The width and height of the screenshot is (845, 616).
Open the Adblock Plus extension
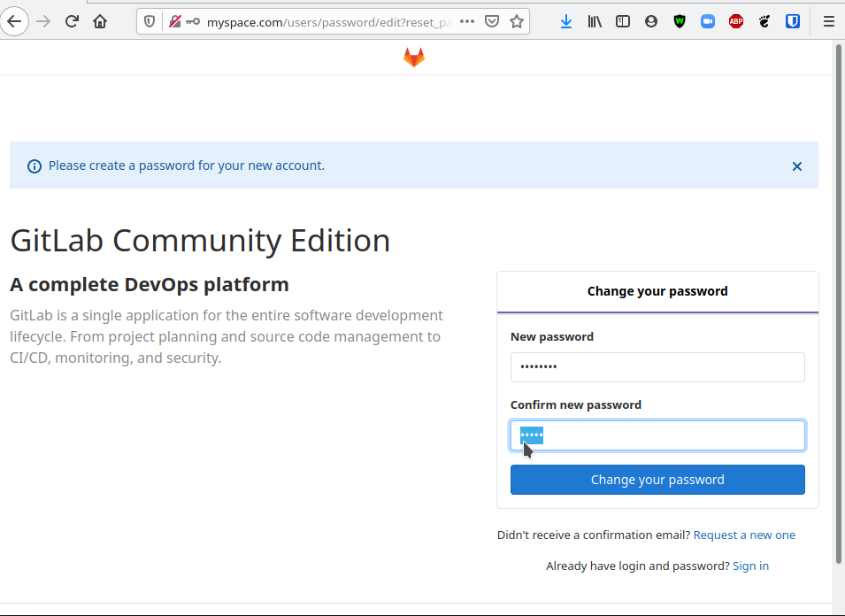coord(735,21)
